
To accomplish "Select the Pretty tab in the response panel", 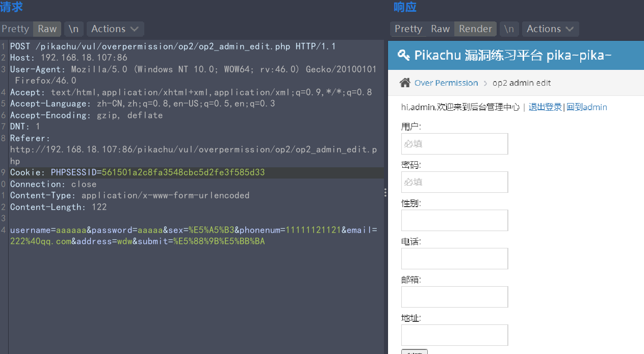I will tap(408, 29).
